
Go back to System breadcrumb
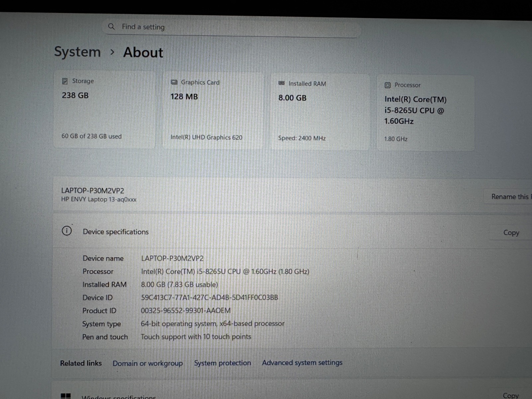coord(77,52)
